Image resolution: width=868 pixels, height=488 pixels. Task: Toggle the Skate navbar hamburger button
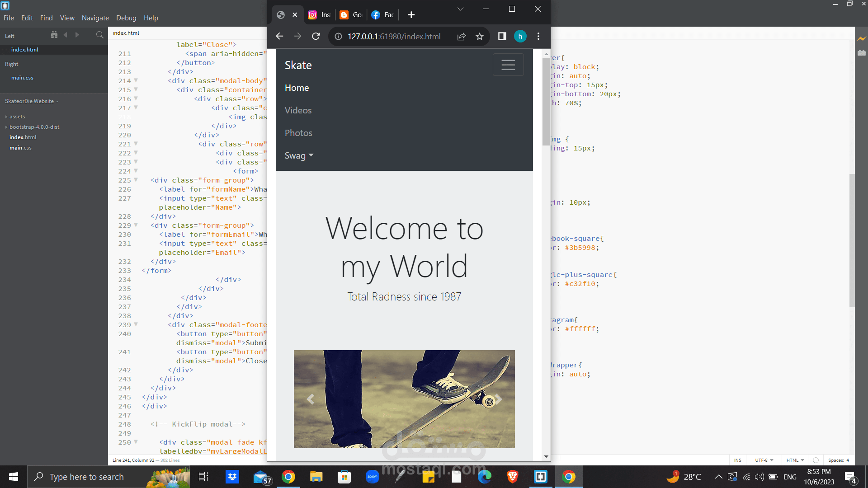pos(508,65)
